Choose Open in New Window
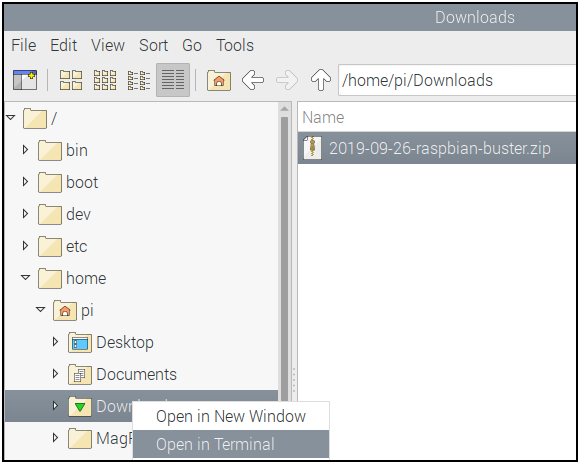 pyautogui.click(x=231, y=416)
